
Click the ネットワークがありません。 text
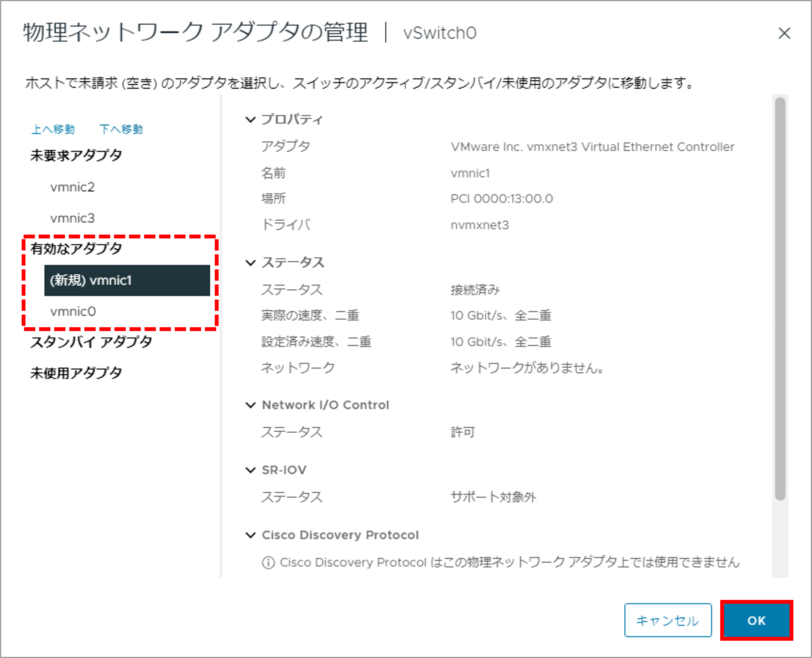[x=527, y=368]
